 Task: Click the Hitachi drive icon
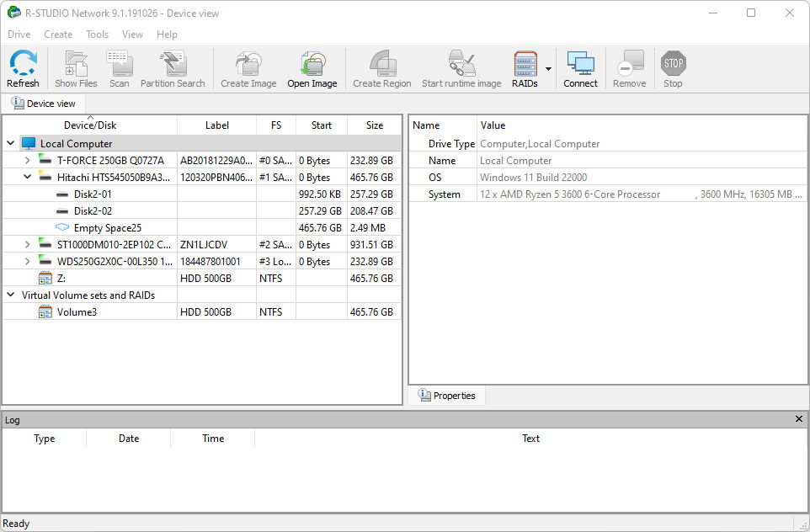[x=45, y=176]
